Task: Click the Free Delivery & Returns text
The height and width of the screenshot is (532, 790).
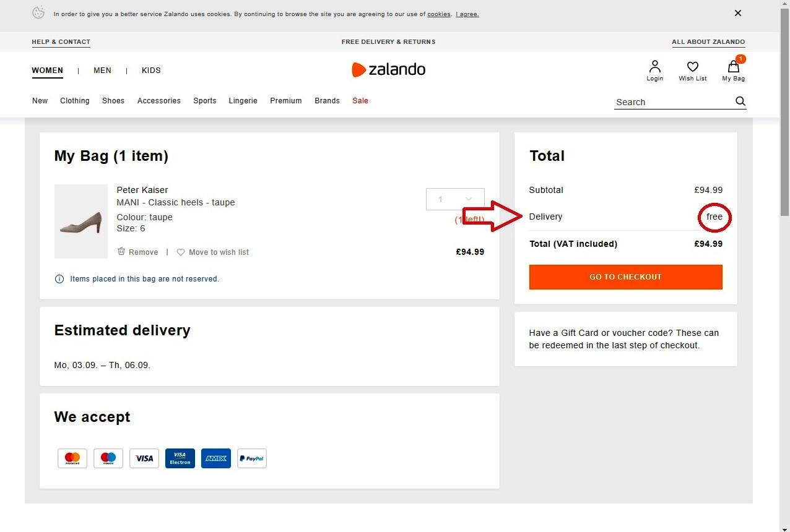Action: click(388, 42)
